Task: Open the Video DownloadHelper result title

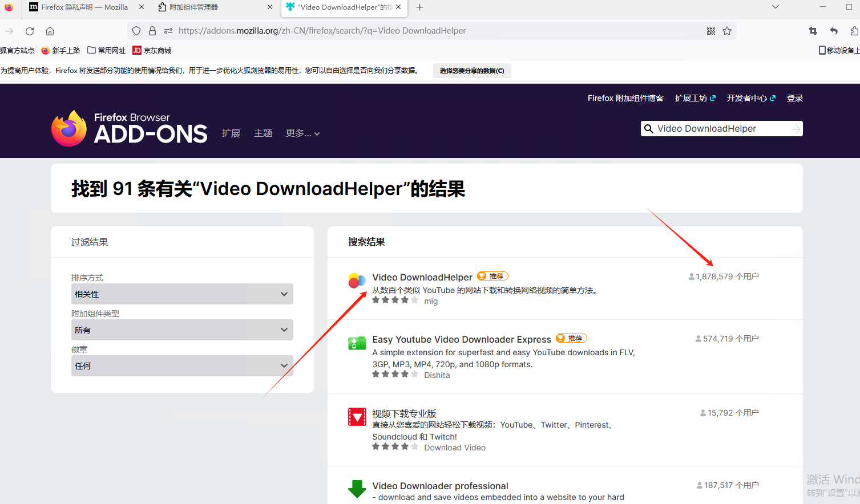Action: [422, 277]
